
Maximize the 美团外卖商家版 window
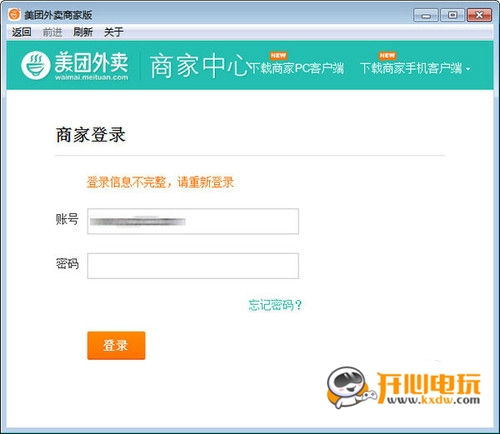click(452, 15)
